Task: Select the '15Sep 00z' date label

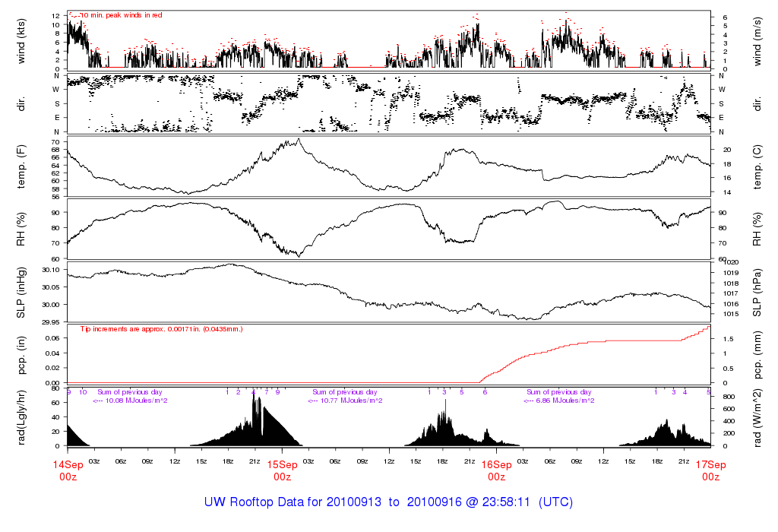Action: pyautogui.click(x=283, y=470)
